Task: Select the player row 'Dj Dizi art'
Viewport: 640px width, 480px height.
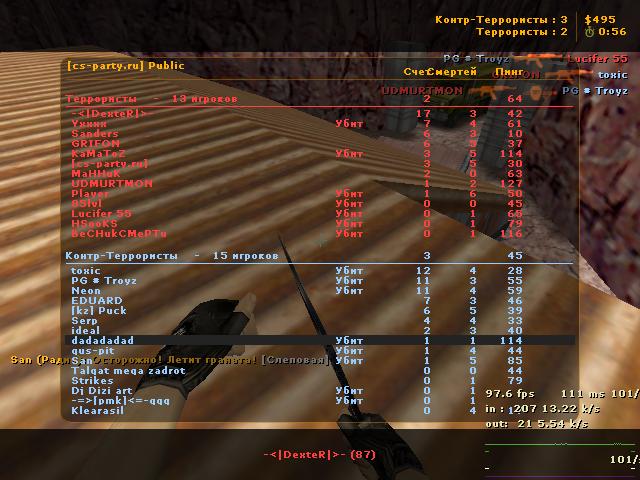Action: tap(320, 391)
